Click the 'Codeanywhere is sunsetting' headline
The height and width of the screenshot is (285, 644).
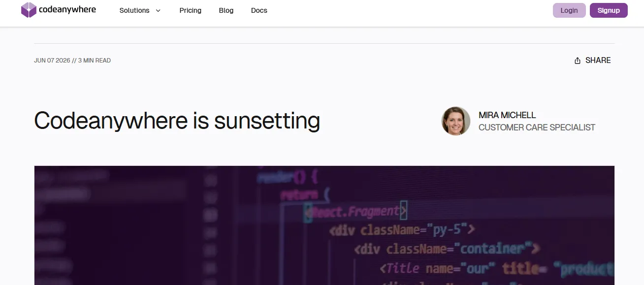tap(177, 121)
